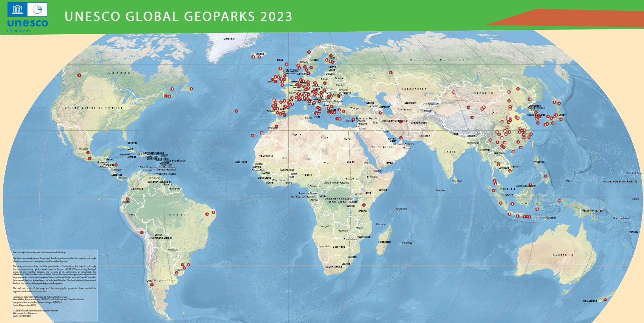Click the 'unesco' wordmark under the logos
The width and height of the screenshot is (644, 323).
28,23
